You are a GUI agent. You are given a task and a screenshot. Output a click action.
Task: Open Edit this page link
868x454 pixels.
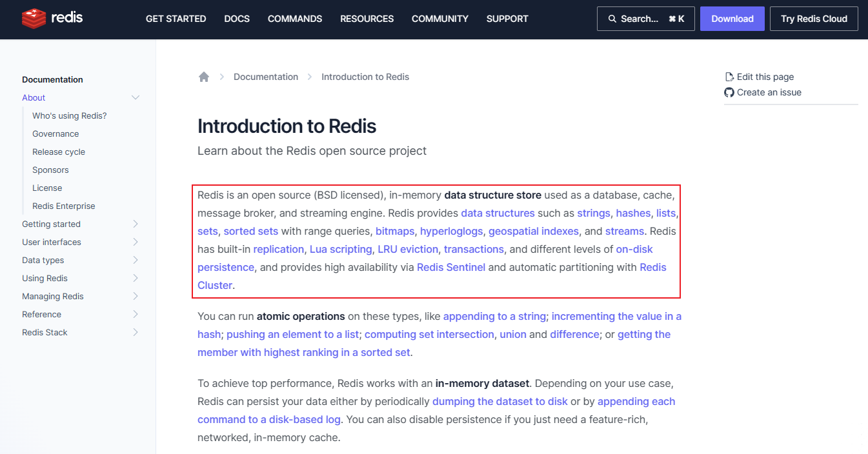[x=765, y=77]
